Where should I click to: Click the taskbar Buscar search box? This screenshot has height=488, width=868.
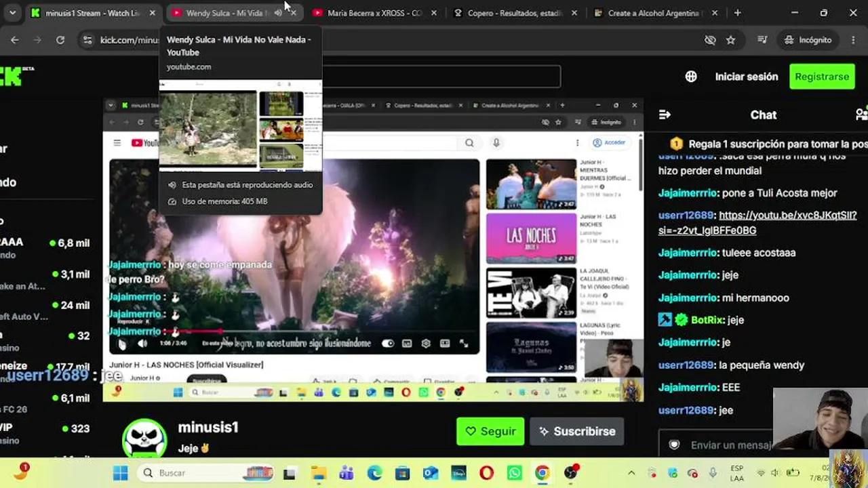click(x=206, y=472)
